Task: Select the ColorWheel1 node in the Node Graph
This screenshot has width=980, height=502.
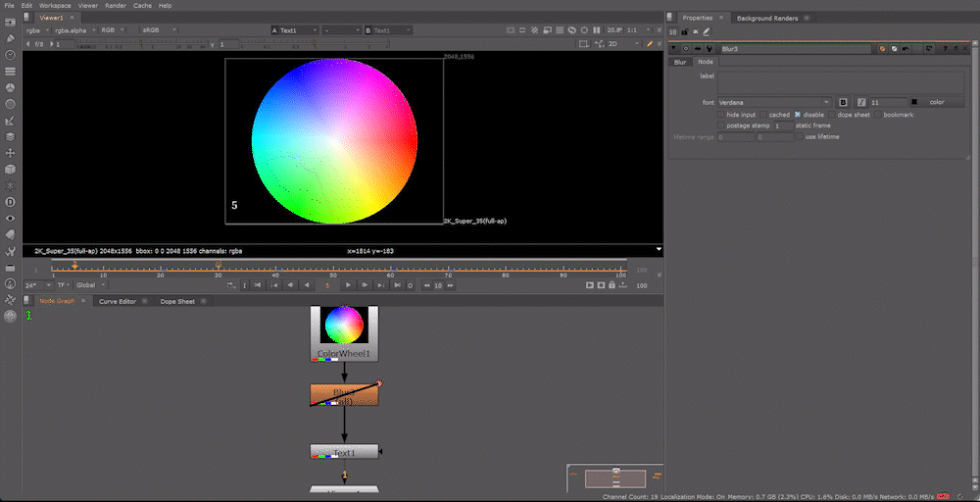Action: (344, 333)
